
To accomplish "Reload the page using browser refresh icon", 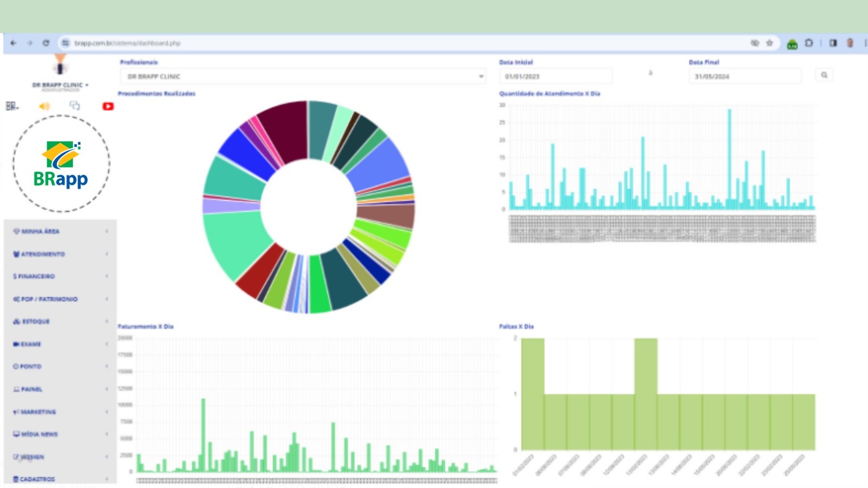I will 46,43.
